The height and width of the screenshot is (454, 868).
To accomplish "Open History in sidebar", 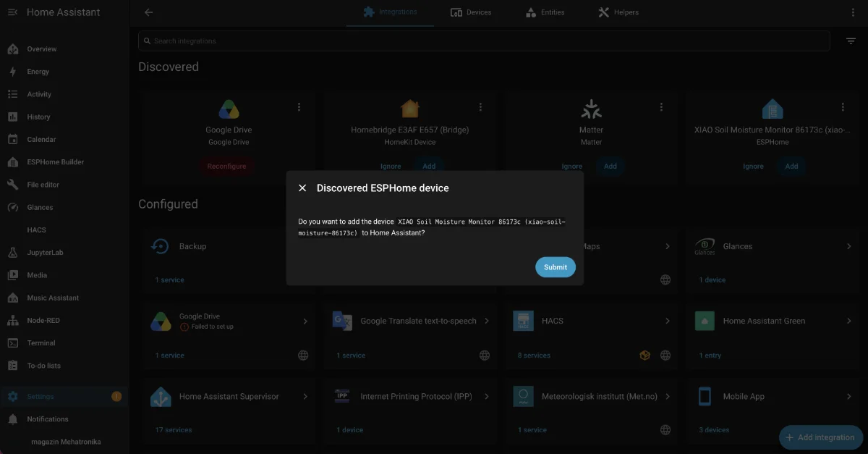I will (64, 117).
